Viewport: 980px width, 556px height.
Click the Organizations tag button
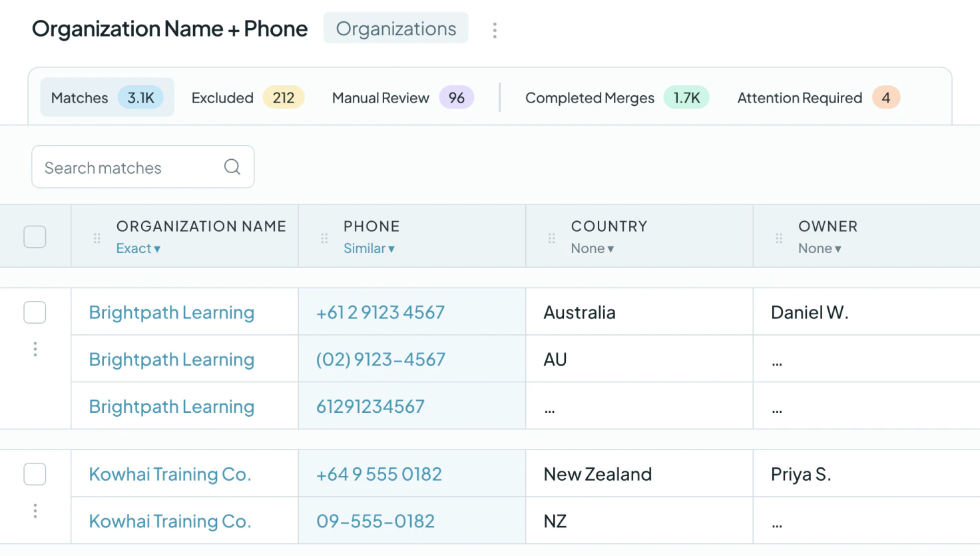coord(395,28)
